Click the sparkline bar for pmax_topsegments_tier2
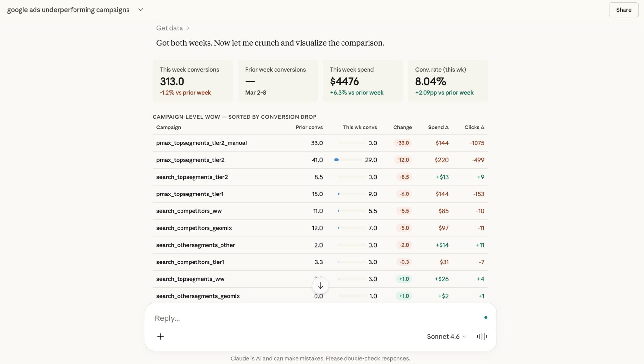The width and height of the screenshot is (644, 364). tap(336, 160)
